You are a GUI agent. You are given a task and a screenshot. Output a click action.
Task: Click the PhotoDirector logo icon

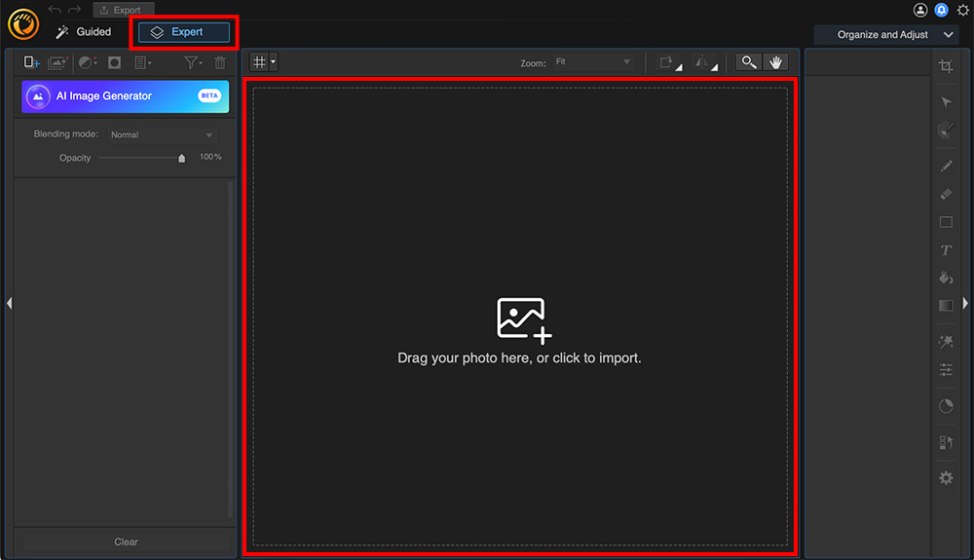coord(23,24)
